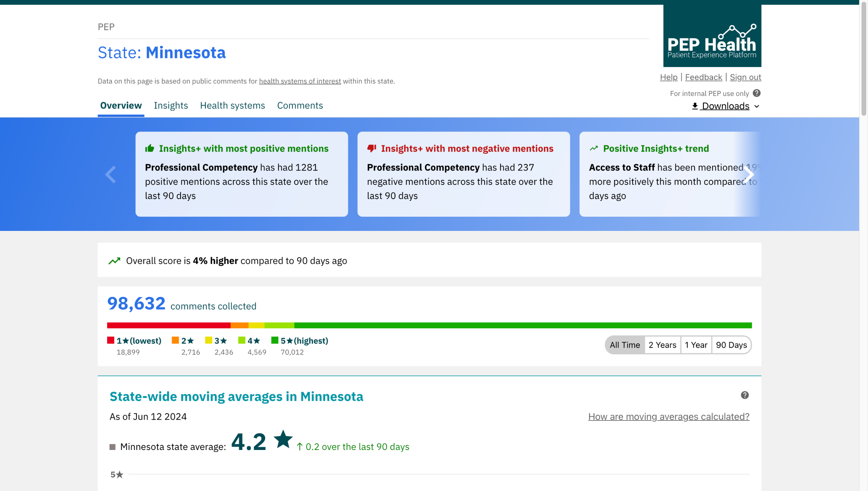The image size is (868, 491).
Task: Click the thumbs-up positive mentions icon
Action: coord(150,148)
